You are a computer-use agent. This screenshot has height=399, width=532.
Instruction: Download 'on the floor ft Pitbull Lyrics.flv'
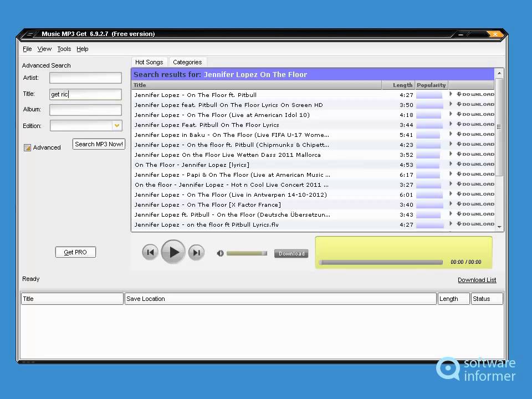tap(475, 224)
